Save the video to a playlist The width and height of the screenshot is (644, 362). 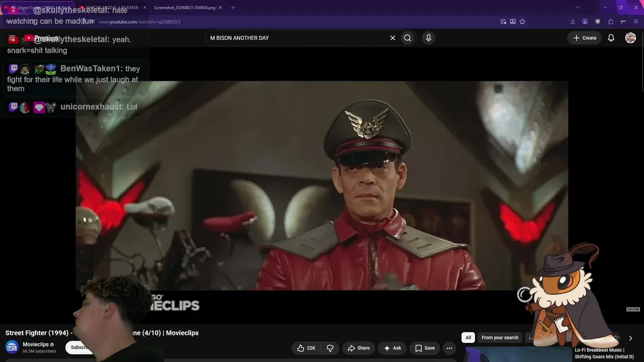point(425,348)
